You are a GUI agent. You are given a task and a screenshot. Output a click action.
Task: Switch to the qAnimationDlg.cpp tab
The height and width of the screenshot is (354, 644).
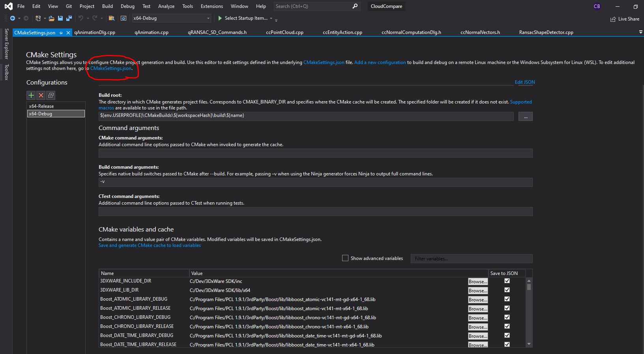(x=95, y=32)
